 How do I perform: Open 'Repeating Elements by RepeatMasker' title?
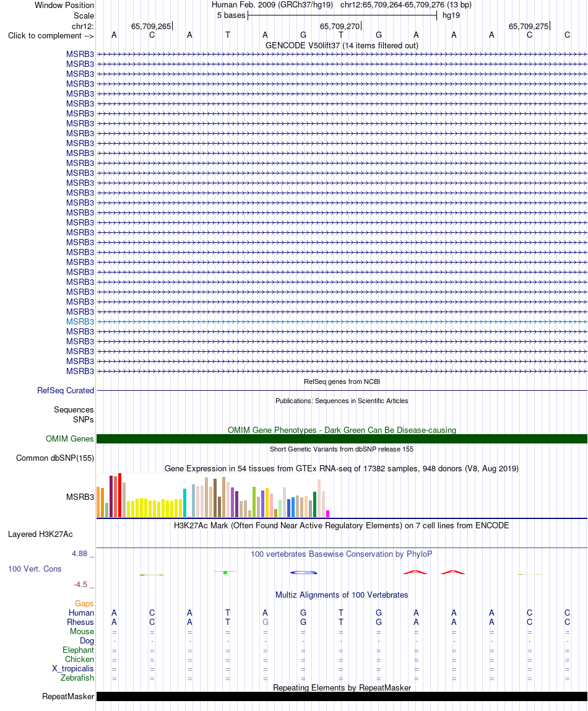coord(342,688)
